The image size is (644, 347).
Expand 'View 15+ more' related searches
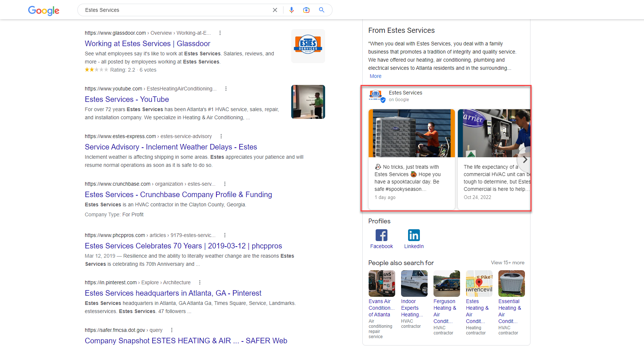click(x=508, y=262)
